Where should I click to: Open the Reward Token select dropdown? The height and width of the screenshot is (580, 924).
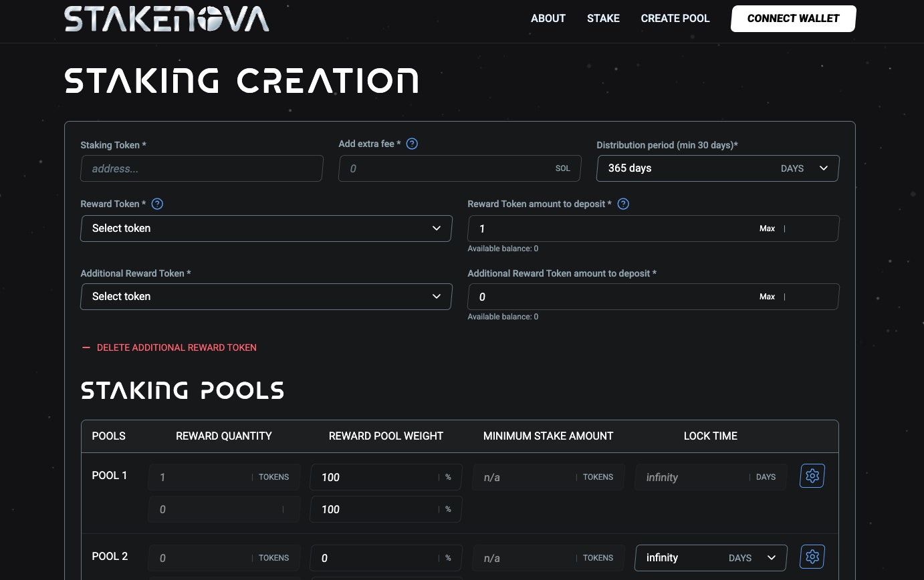(x=266, y=228)
